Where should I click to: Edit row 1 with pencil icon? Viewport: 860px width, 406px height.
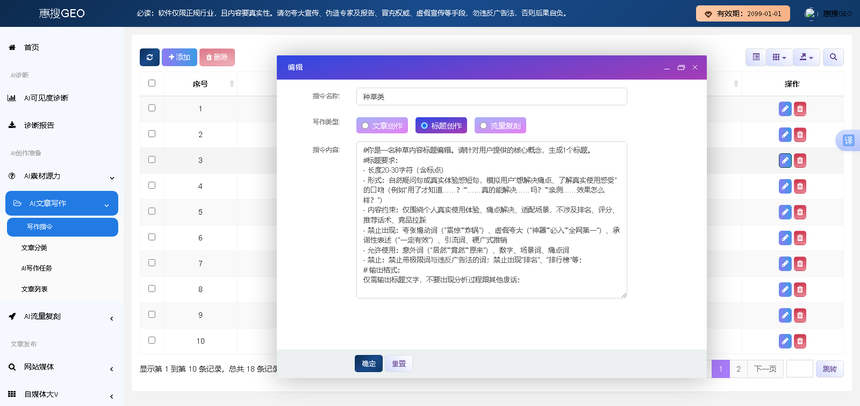tap(785, 109)
